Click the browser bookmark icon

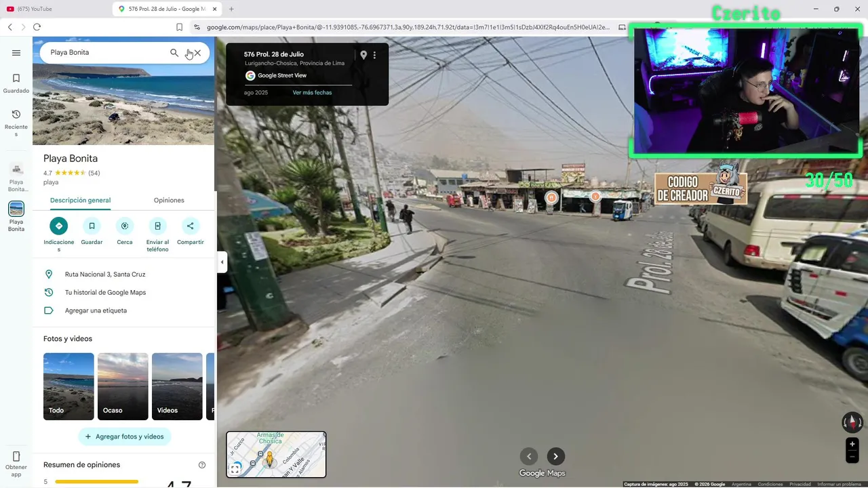coord(179,27)
